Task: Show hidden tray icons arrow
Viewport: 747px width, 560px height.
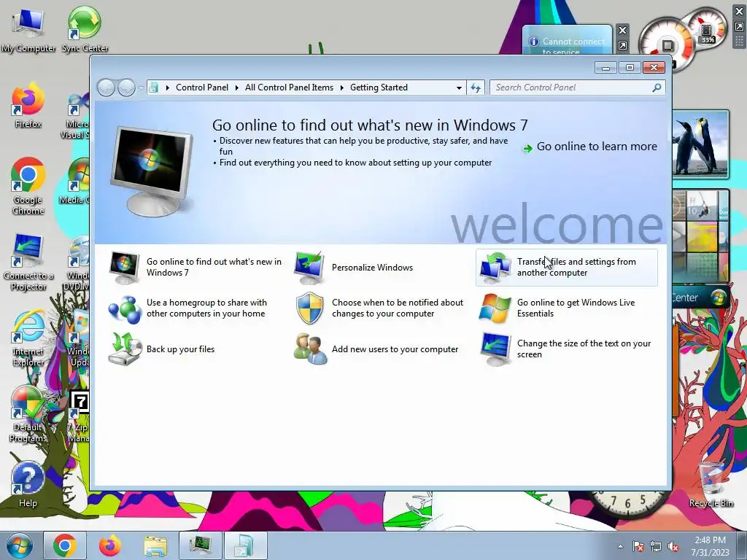Action: click(620, 546)
